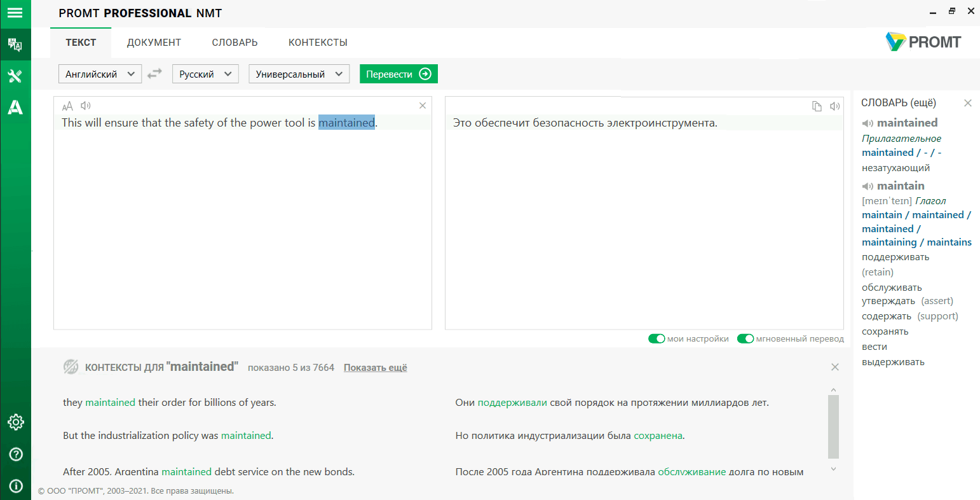980x500 pixels.
Task: Switch to the ДОКУМЕНТ tab
Action: tap(154, 43)
